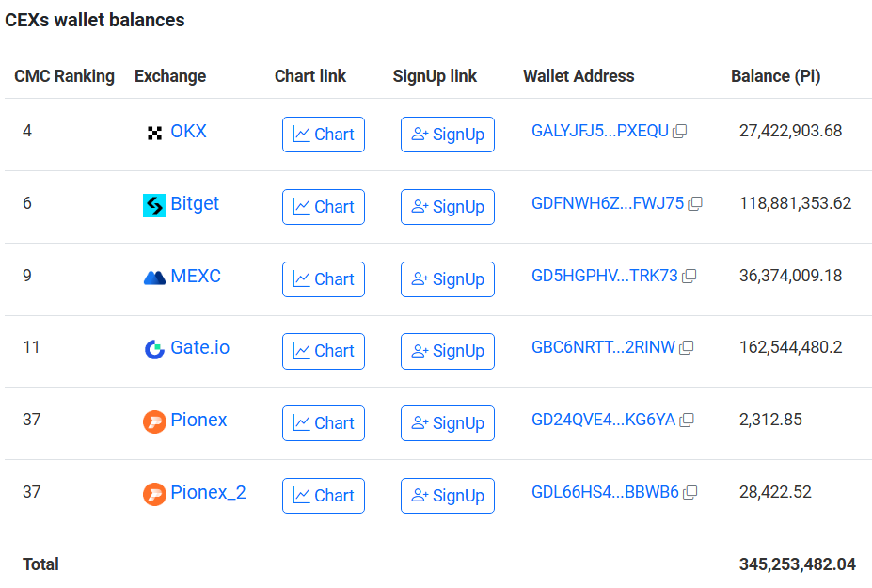Screen dimensions: 872x588
Task: Open wallet address GDL66HS4...BBWB6
Action: click(x=604, y=492)
